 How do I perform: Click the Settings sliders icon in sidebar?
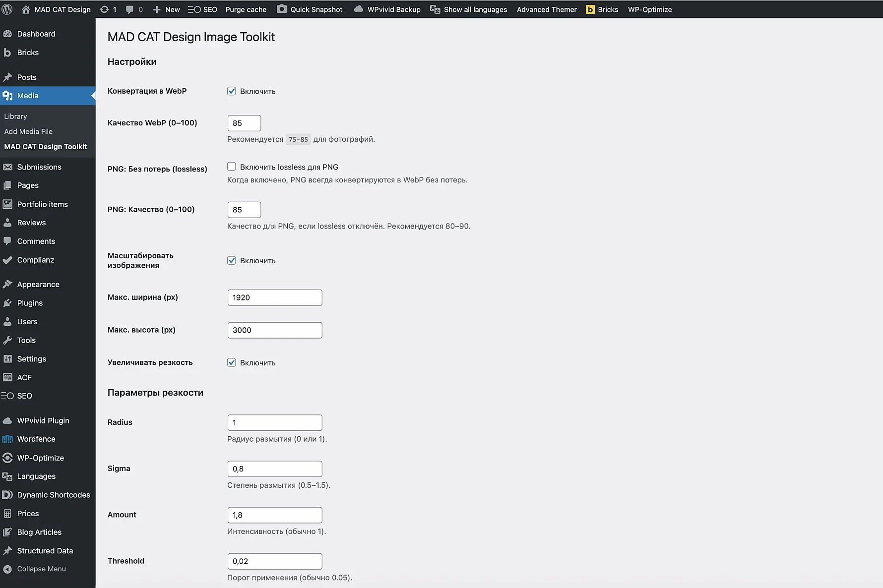click(x=7, y=359)
